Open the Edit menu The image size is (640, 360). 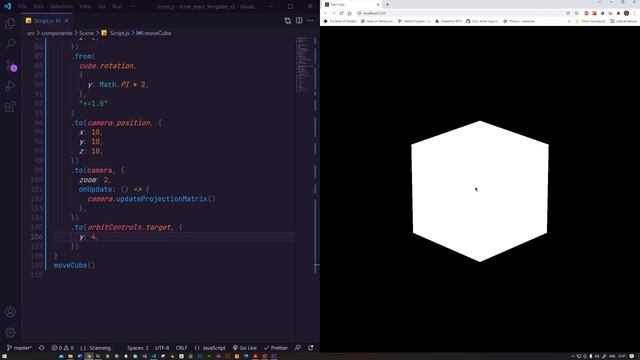(x=38, y=7)
